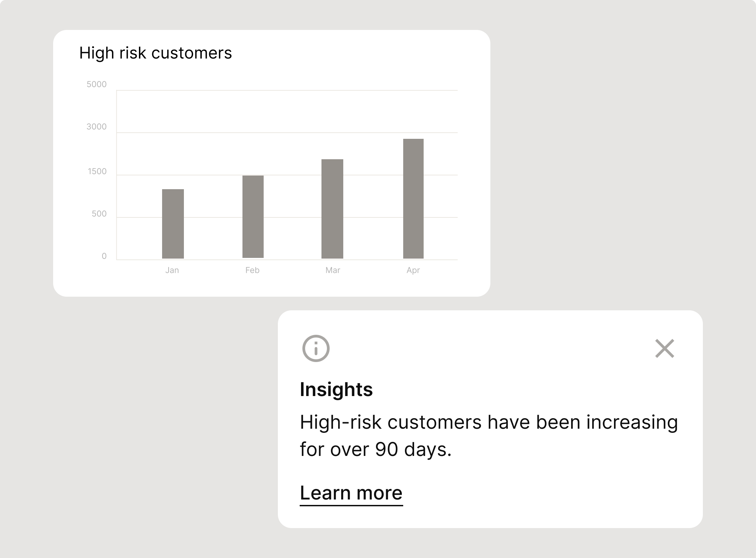This screenshot has width=756, height=558.
Task: Select the Mar bar in the chart
Action: click(x=332, y=209)
